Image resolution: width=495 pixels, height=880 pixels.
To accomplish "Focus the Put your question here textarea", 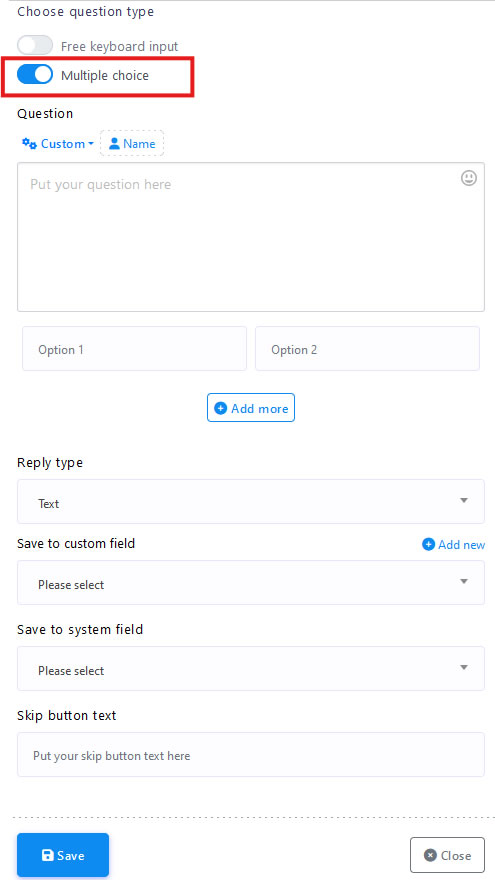I will [x=251, y=237].
